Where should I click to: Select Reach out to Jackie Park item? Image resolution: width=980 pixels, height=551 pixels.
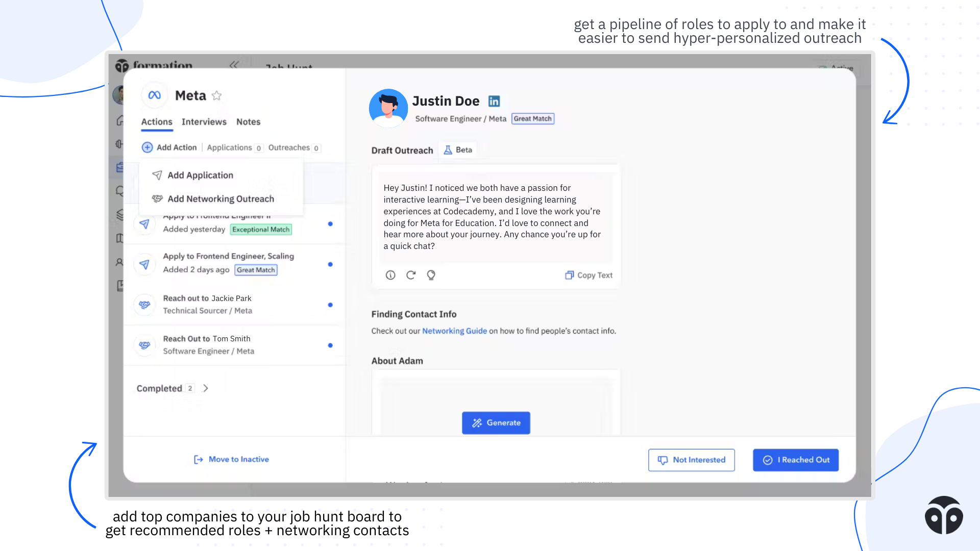tap(207, 304)
